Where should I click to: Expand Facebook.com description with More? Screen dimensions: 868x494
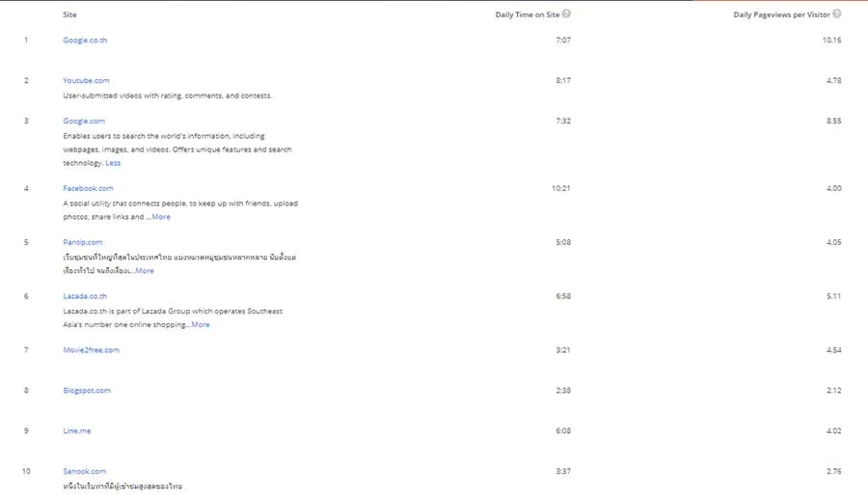click(161, 216)
